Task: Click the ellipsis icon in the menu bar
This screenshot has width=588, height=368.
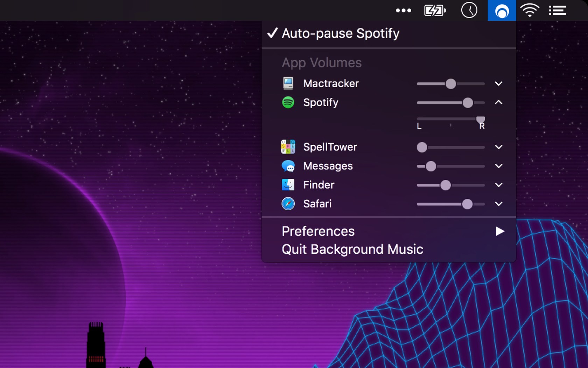Action: (x=404, y=10)
